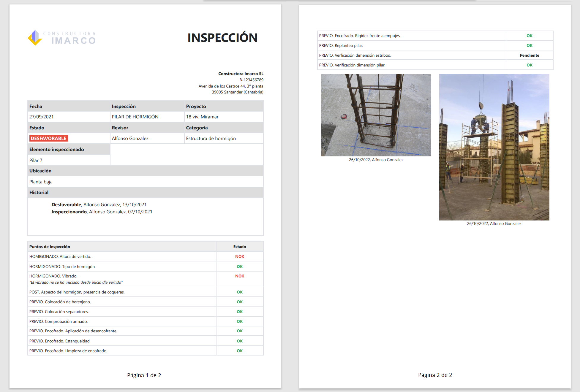The height and width of the screenshot is (392, 580).
Task: Click the Constructora Imarco logo
Action: 62,38
